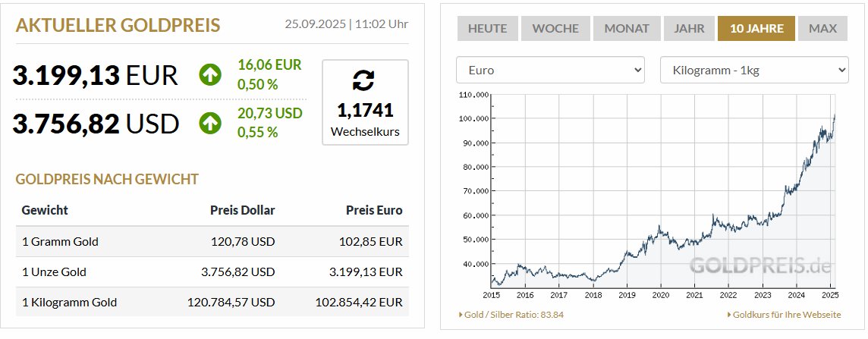Show the MONAT chart range
868x339 pixels.
(627, 29)
